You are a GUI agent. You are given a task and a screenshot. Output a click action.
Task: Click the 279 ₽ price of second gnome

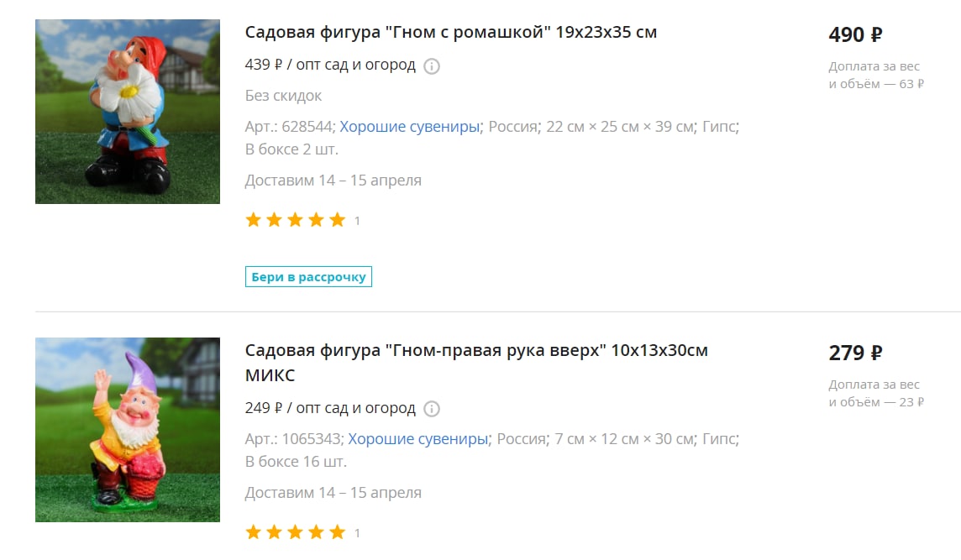pos(855,353)
